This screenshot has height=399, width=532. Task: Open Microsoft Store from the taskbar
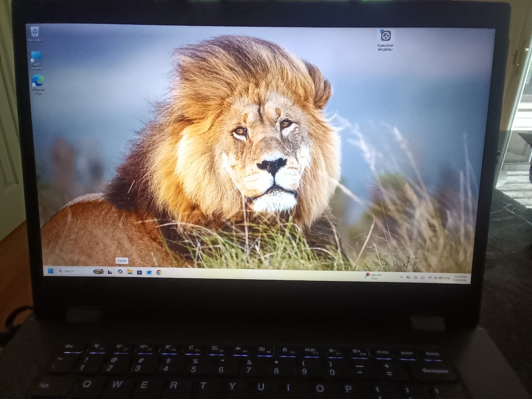point(140,272)
